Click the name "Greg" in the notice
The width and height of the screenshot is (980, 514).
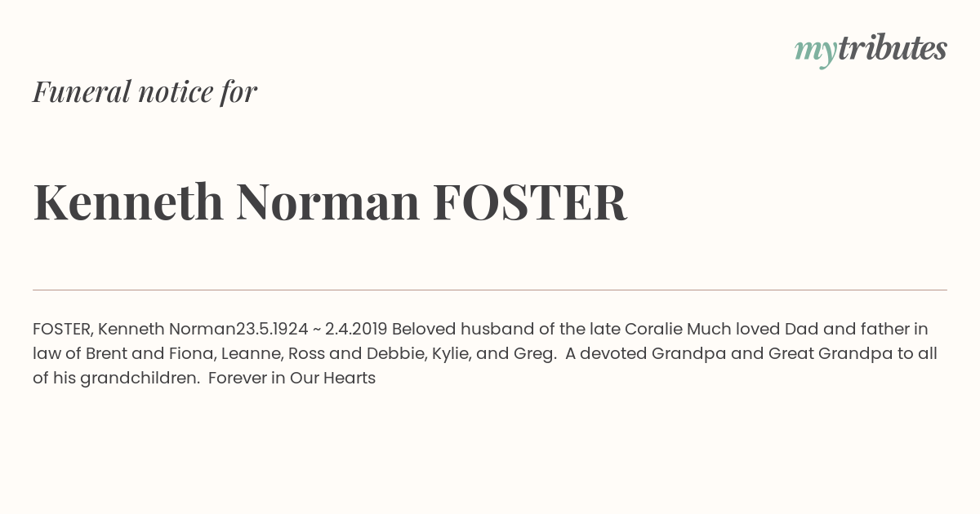coord(535,354)
